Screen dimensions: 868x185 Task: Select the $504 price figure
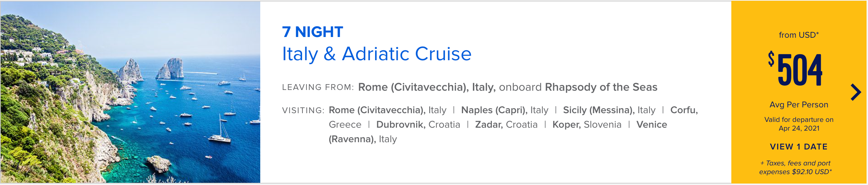(795, 69)
